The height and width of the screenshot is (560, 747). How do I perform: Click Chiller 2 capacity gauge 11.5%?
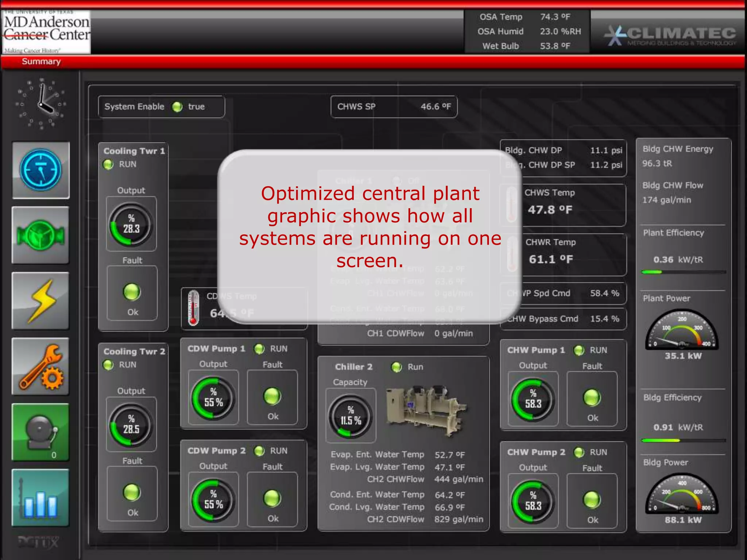tap(351, 416)
